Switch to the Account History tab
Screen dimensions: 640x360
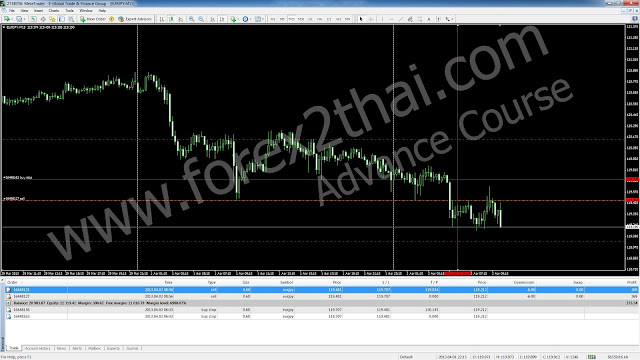[x=38, y=348]
